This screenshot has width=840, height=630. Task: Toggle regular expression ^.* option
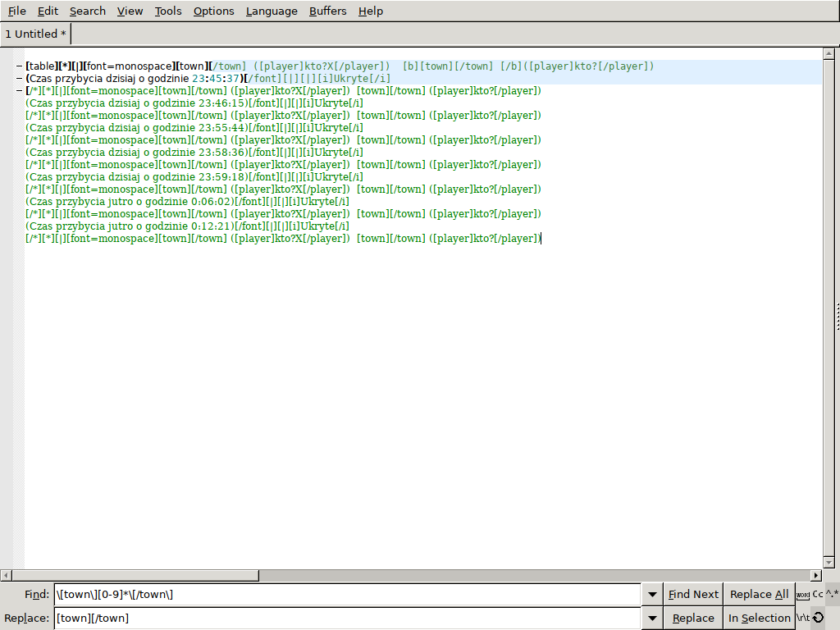[832, 594]
